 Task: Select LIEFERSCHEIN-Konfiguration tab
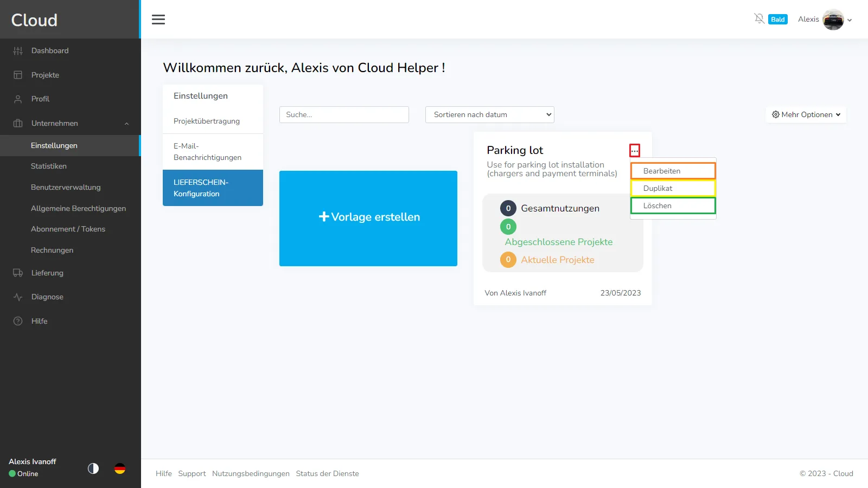point(213,188)
